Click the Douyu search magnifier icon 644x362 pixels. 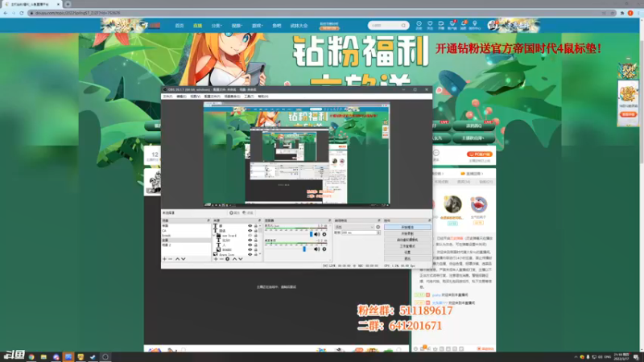pyautogui.click(x=403, y=26)
